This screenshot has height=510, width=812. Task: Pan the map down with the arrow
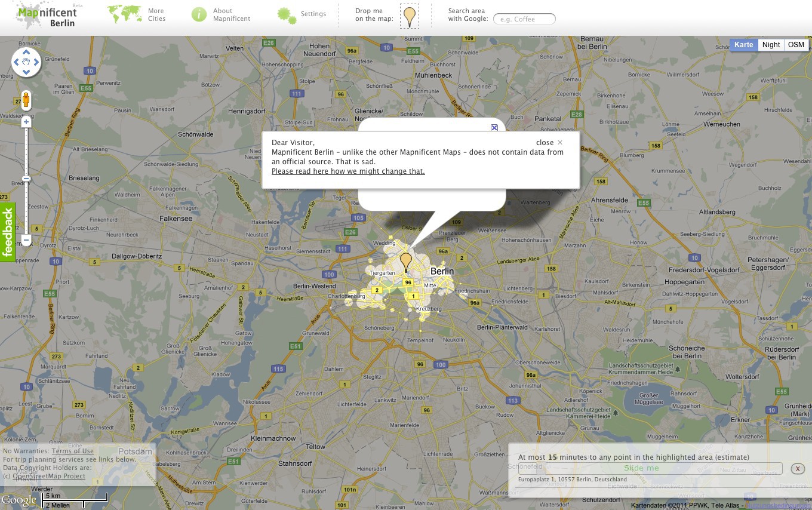click(x=26, y=72)
